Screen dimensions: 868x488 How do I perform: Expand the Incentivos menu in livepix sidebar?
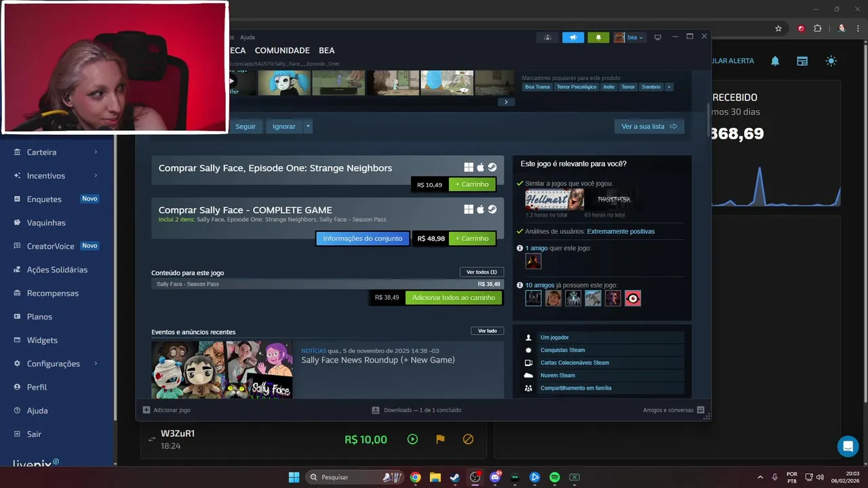click(x=57, y=176)
